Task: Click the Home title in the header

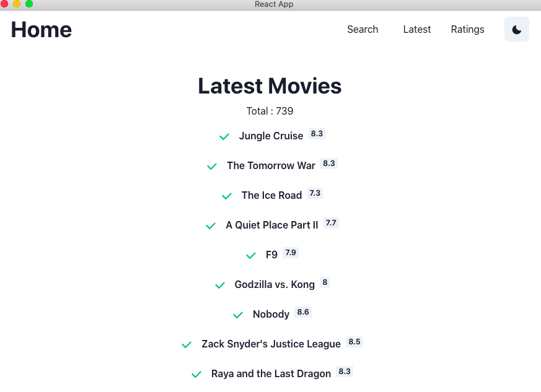Action: (x=42, y=30)
